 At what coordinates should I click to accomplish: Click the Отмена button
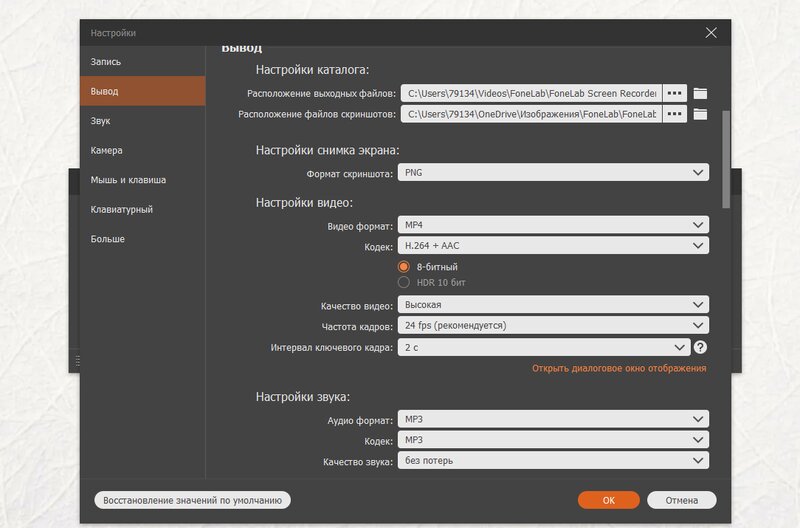click(682, 500)
